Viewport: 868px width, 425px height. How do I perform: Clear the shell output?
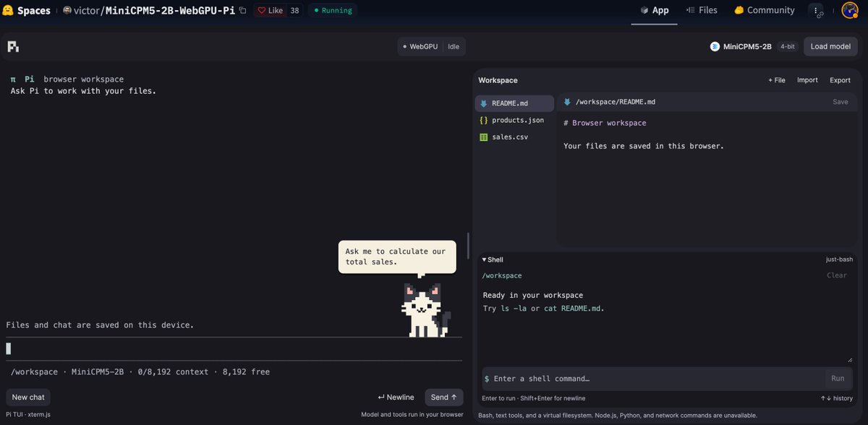(x=837, y=275)
